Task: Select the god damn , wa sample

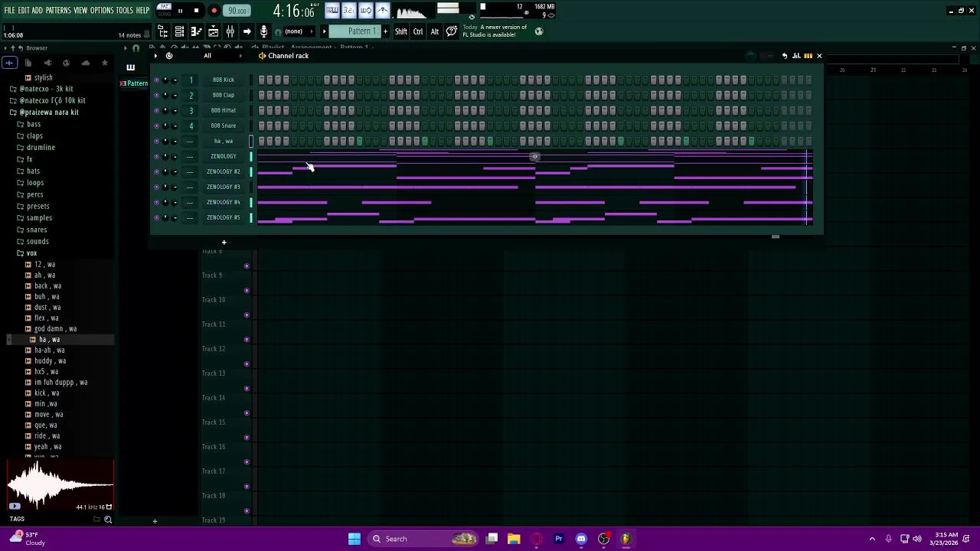Action: (x=55, y=329)
